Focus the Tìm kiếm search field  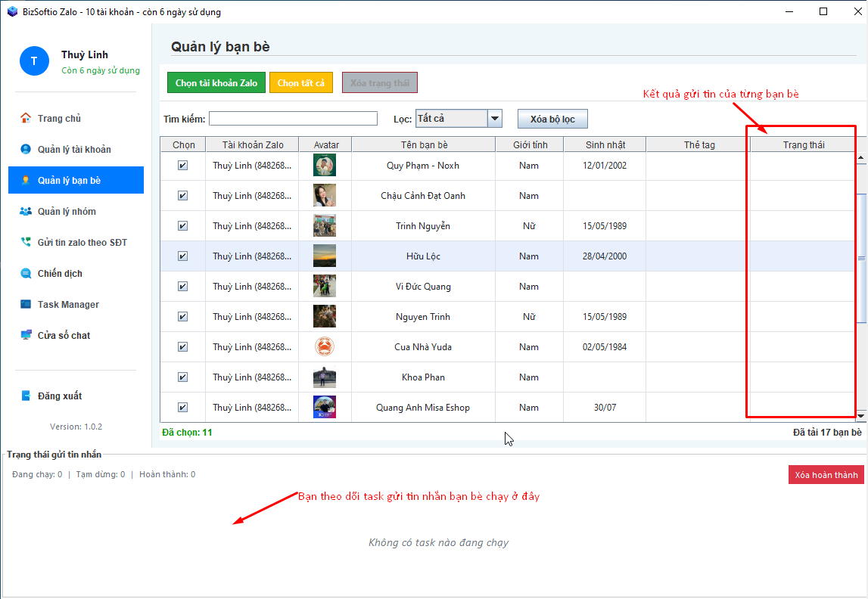pos(293,119)
